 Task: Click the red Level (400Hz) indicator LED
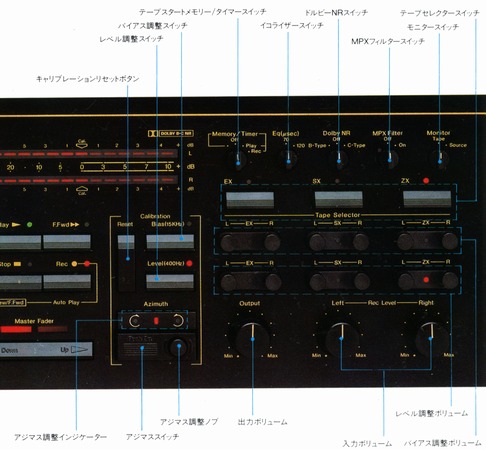(x=189, y=263)
